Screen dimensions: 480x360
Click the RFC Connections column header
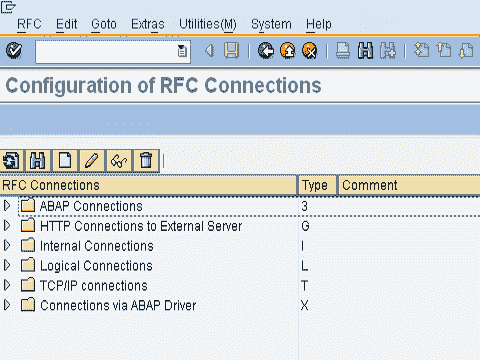tap(148, 185)
